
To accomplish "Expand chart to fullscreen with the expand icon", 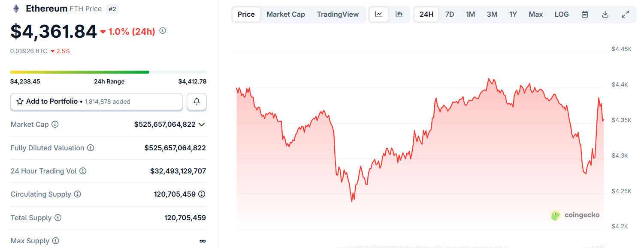I will [x=626, y=14].
